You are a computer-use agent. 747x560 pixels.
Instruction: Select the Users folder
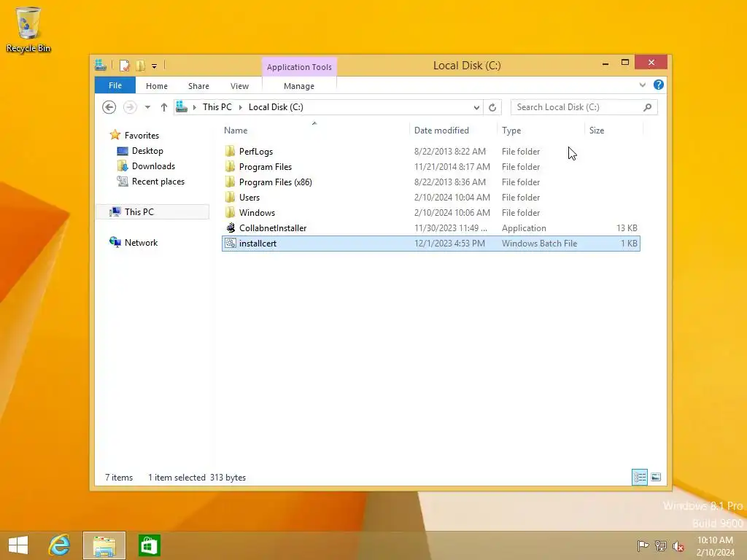pos(430,197)
